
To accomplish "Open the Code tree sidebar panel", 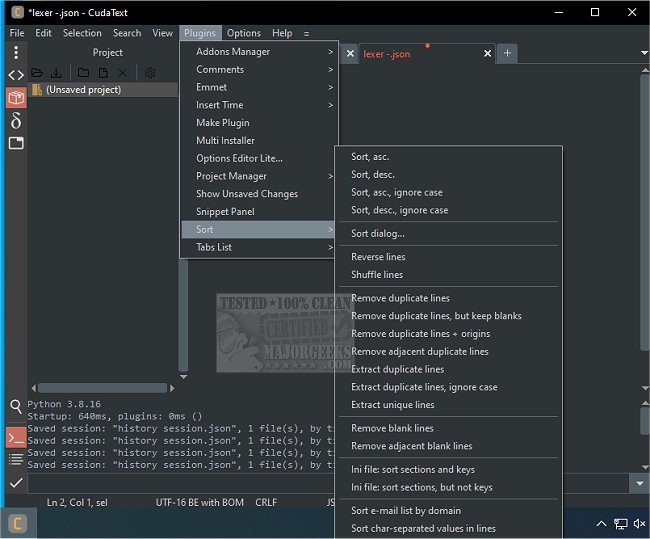I will coord(16,75).
